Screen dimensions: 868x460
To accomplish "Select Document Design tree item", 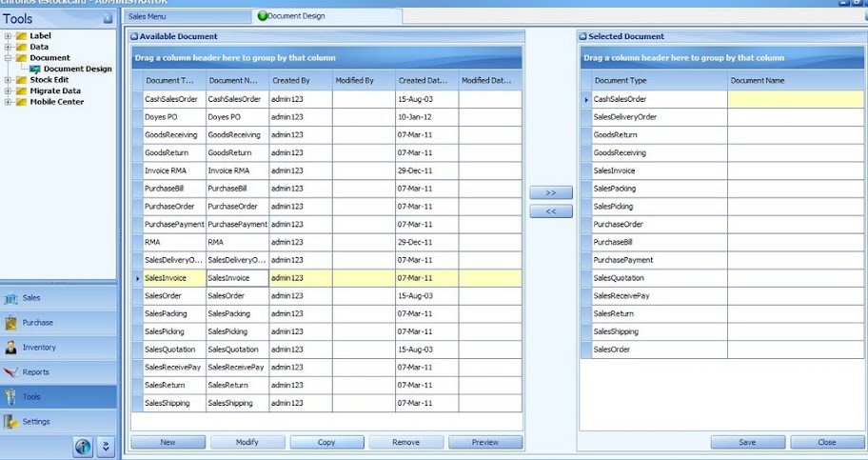I will [x=77, y=70].
